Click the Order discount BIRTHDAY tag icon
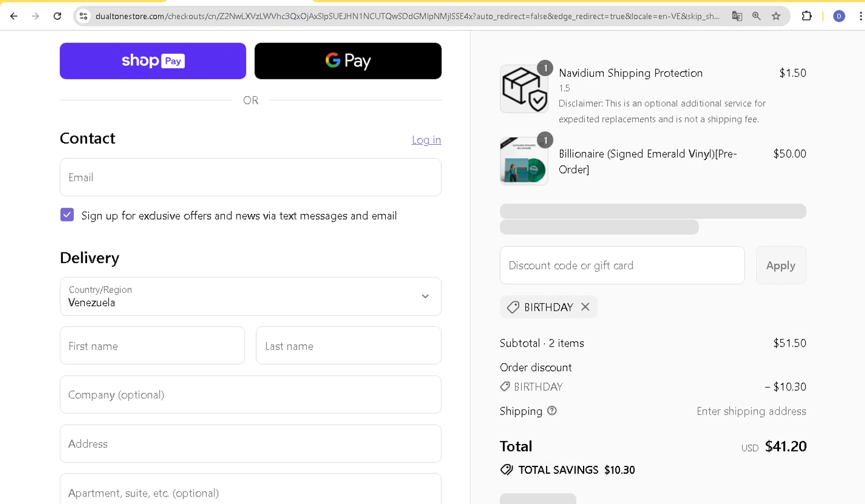 [x=505, y=386]
